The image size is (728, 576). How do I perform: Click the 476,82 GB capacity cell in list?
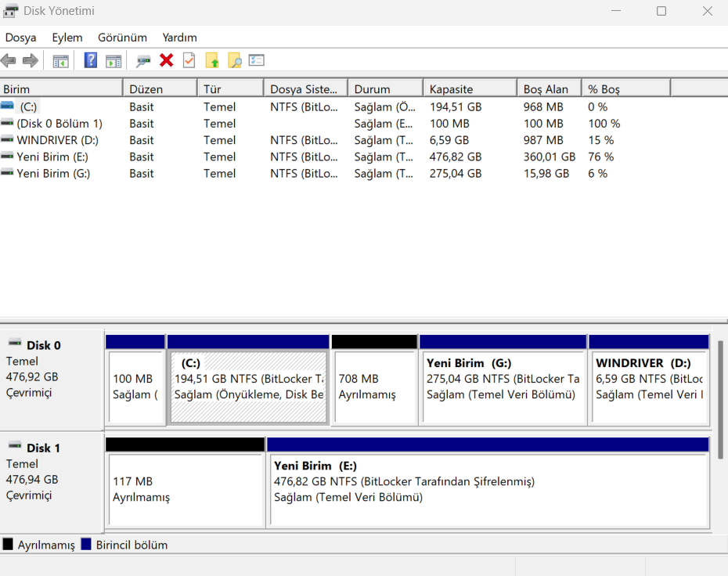click(x=456, y=157)
